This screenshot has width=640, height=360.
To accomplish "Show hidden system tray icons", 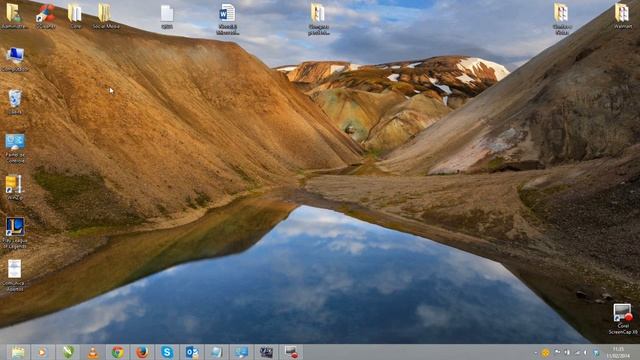I will [535, 352].
